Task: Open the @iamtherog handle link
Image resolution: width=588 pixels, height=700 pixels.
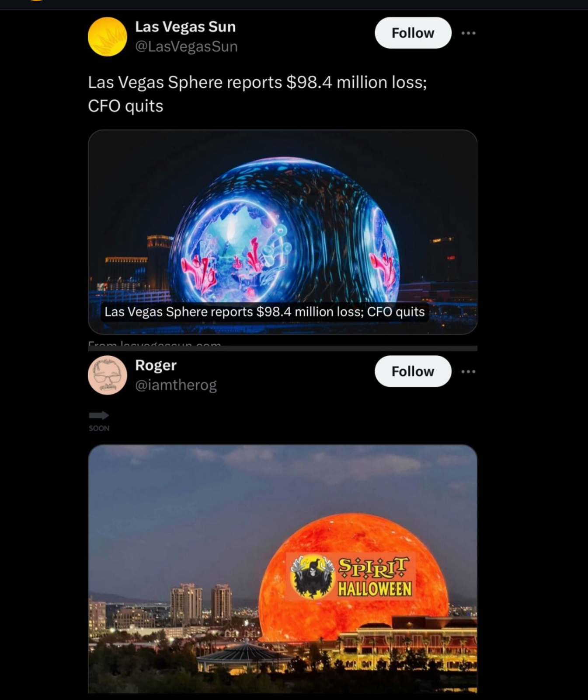Action: pyautogui.click(x=176, y=385)
